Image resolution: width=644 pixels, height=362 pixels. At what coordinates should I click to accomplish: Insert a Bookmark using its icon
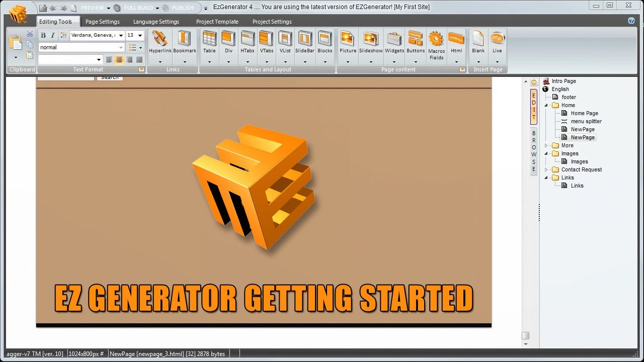point(185,39)
